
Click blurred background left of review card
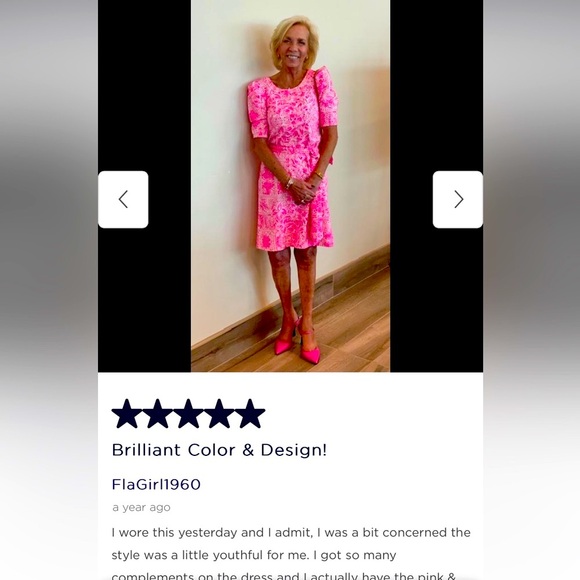(49, 290)
